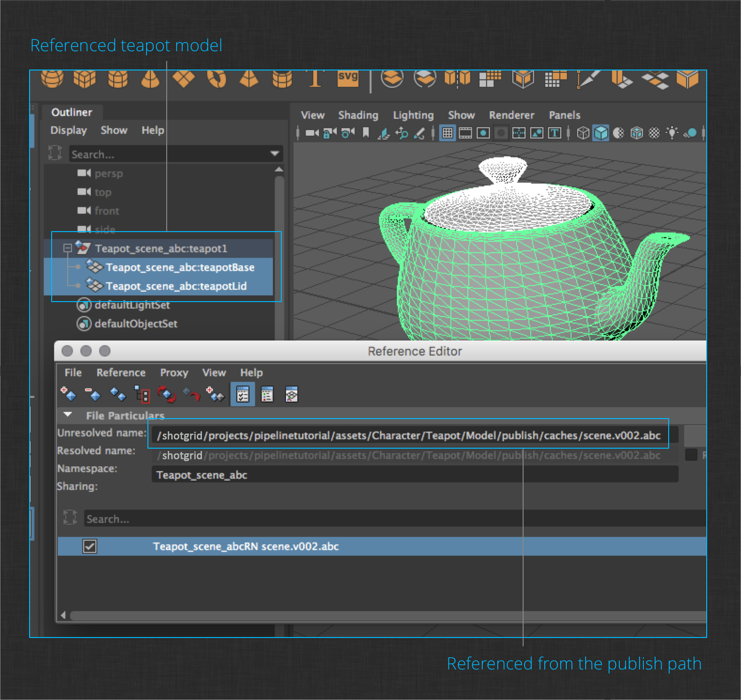Toggle Wireframe on Shaded button
The height and width of the screenshot is (700, 741).
636,133
